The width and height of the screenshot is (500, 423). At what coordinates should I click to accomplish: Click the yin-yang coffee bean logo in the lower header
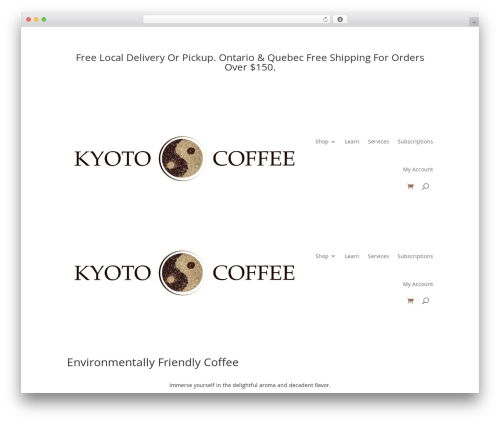pos(182,273)
